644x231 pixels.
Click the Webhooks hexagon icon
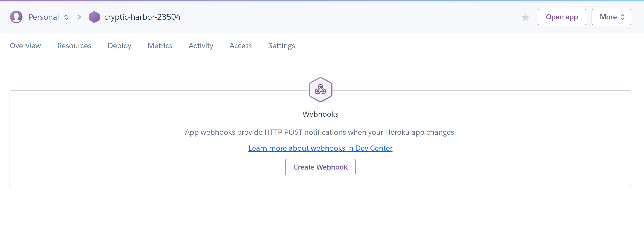tap(320, 90)
